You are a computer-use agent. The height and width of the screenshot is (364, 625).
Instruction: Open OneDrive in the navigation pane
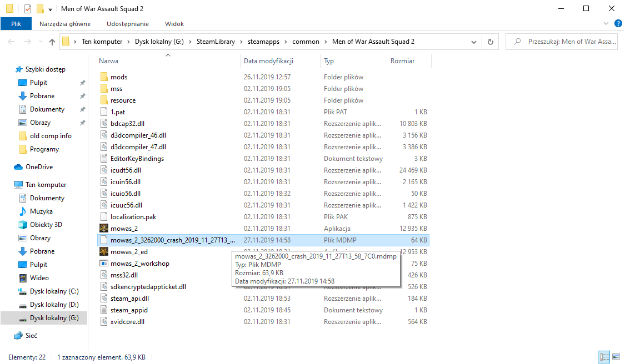click(39, 167)
